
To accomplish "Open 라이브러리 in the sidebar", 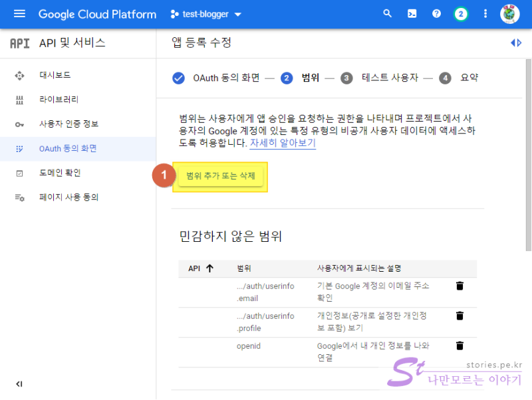I will click(x=59, y=99).
